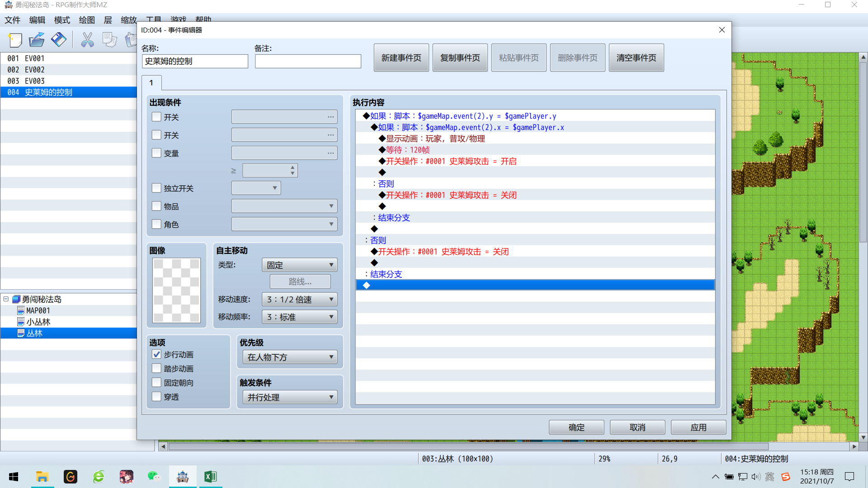Screen dimensions: 868x488
Task: Enable the 物品 condition checkbox
Action: [156, 206]
